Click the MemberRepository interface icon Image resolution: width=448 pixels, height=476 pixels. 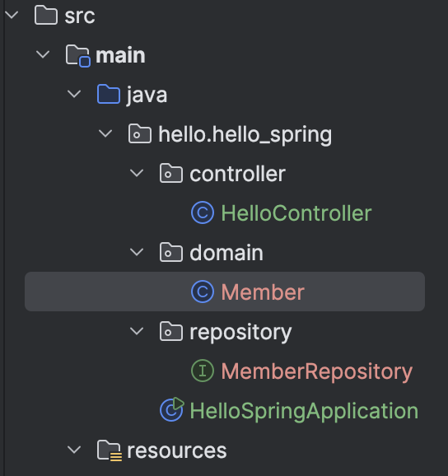[x=203, y=371]
